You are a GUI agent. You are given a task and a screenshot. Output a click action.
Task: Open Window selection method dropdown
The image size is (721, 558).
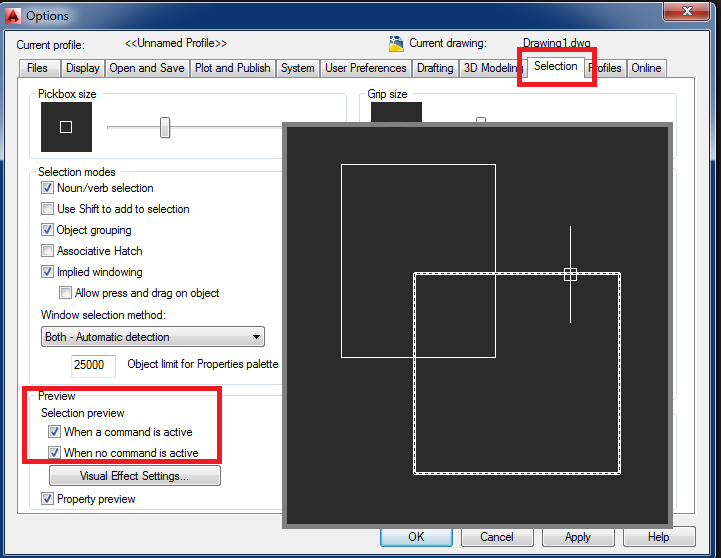click(152, 337)
